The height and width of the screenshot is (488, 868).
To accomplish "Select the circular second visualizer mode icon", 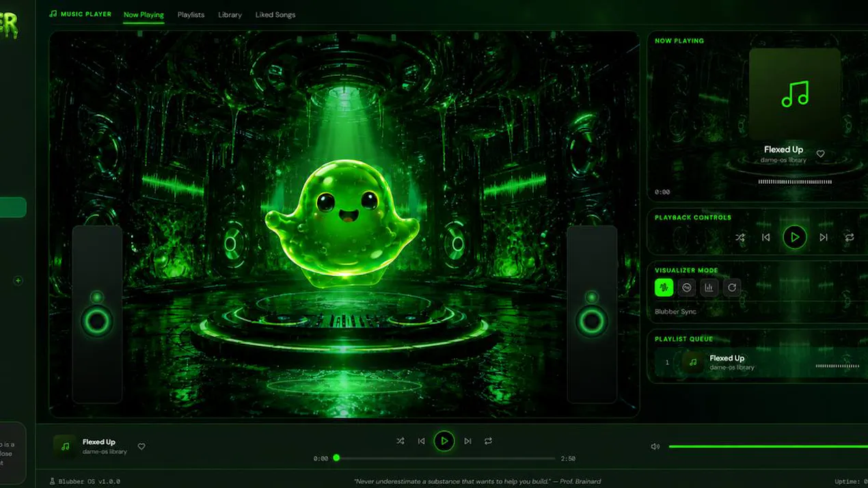I will (687, 287).
